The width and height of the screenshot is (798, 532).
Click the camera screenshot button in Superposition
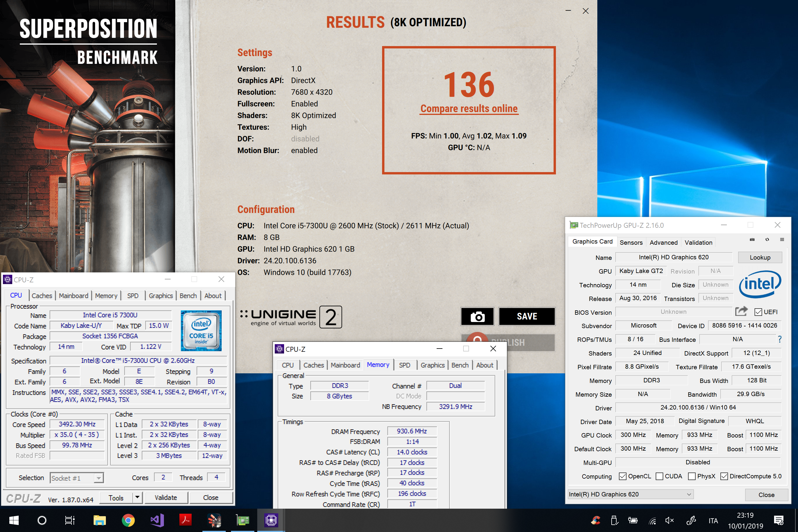pos(477,316)
